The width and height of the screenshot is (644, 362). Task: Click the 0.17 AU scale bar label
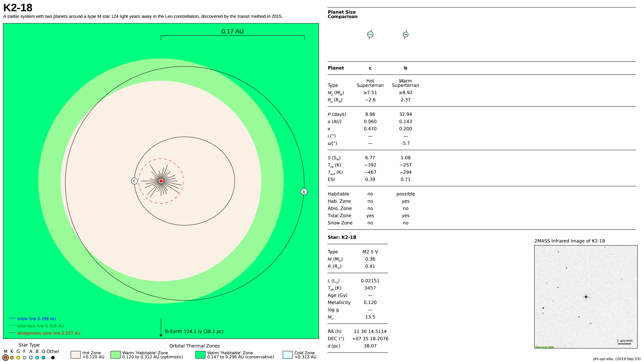232,32
